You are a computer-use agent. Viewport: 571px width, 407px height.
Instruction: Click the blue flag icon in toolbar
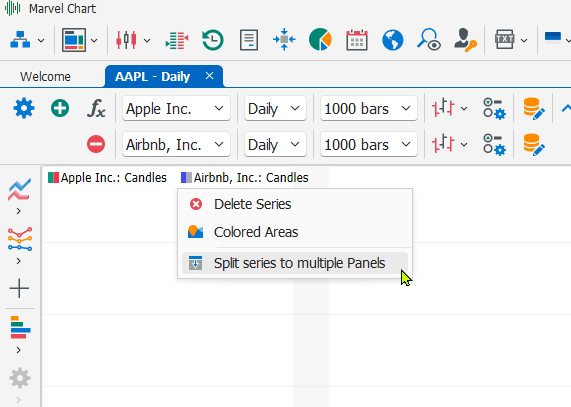(x=552, y=37)
